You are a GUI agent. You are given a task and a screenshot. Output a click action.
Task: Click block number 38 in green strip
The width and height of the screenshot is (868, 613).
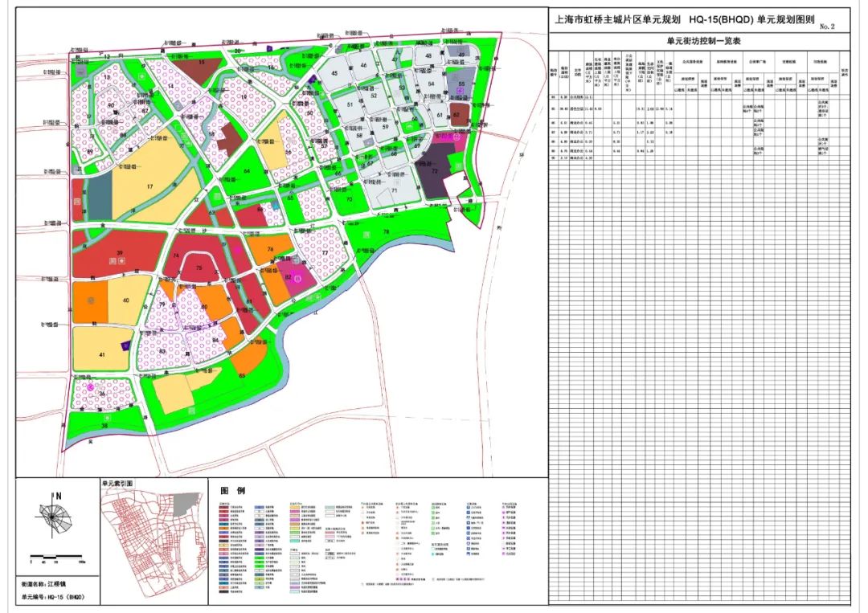[104, 426]
